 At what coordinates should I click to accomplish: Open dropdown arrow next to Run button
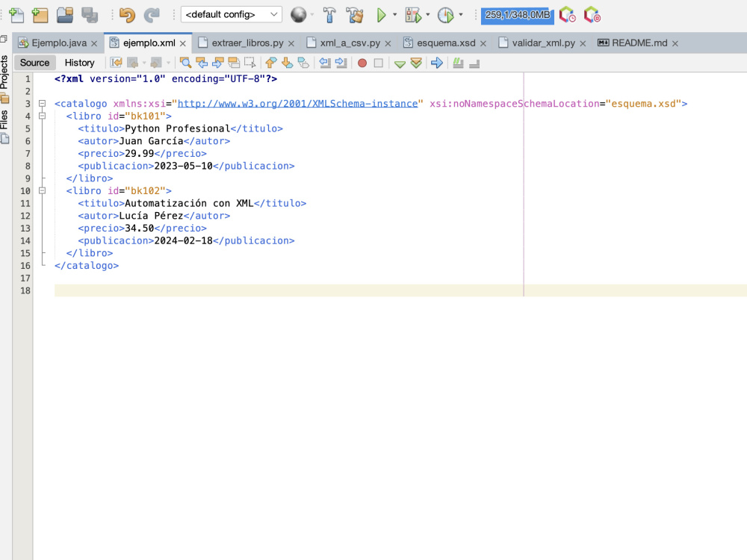tap(395, 15)
